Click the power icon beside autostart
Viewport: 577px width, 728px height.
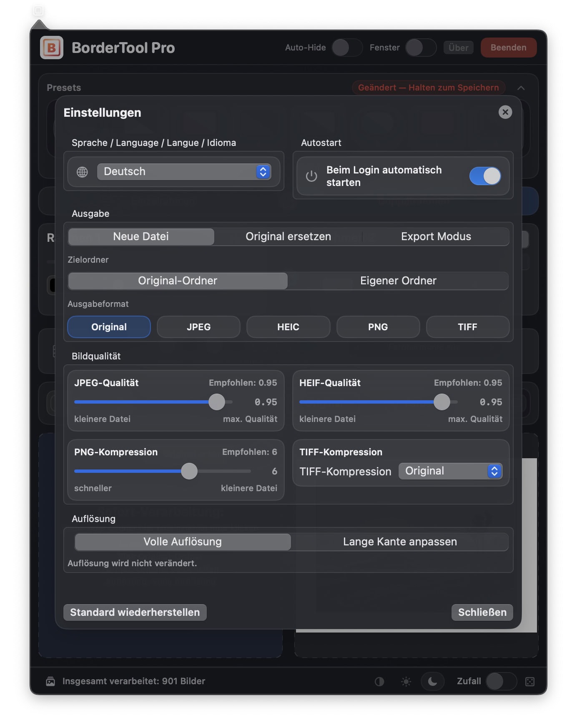coord(311,176)
